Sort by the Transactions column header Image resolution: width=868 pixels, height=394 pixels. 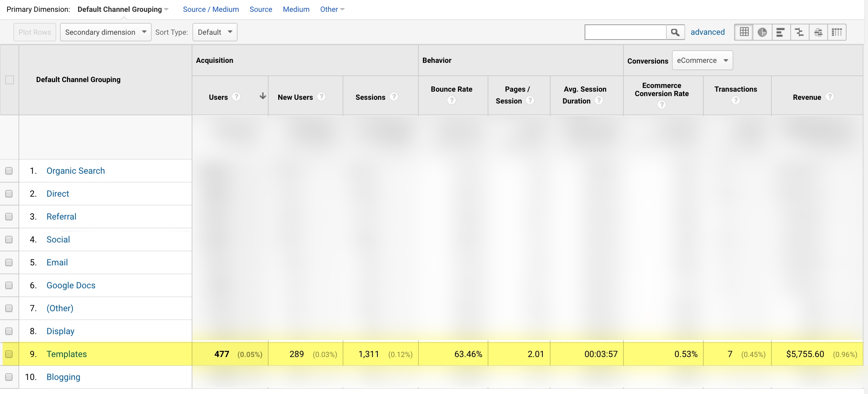click(x=736, y=89)
